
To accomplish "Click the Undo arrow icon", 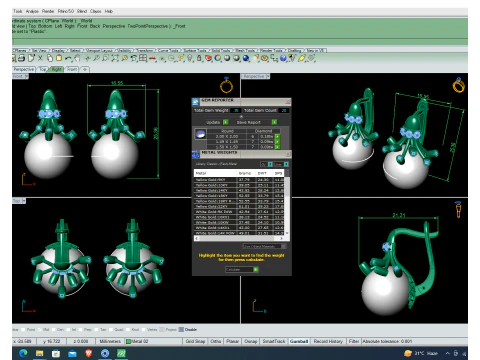I will click(68, 58).
